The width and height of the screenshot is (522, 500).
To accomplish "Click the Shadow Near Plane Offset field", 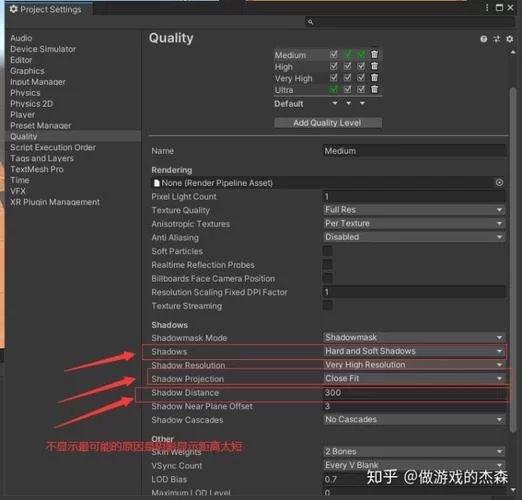I will [x=414, y=406].
